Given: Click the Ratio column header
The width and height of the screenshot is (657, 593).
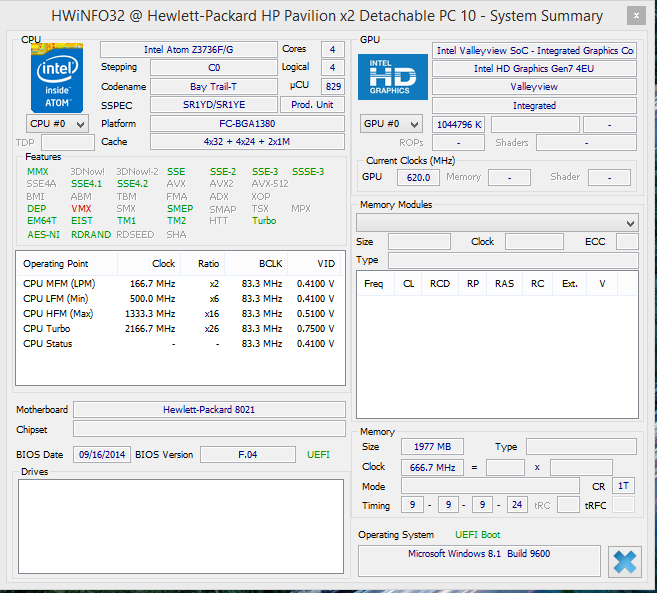Looking at the screenshot, I should (203, 264).
